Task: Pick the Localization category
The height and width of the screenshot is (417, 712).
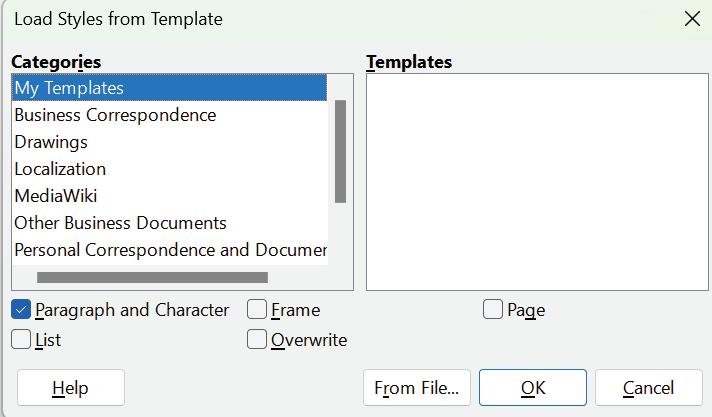Action: 60,169
